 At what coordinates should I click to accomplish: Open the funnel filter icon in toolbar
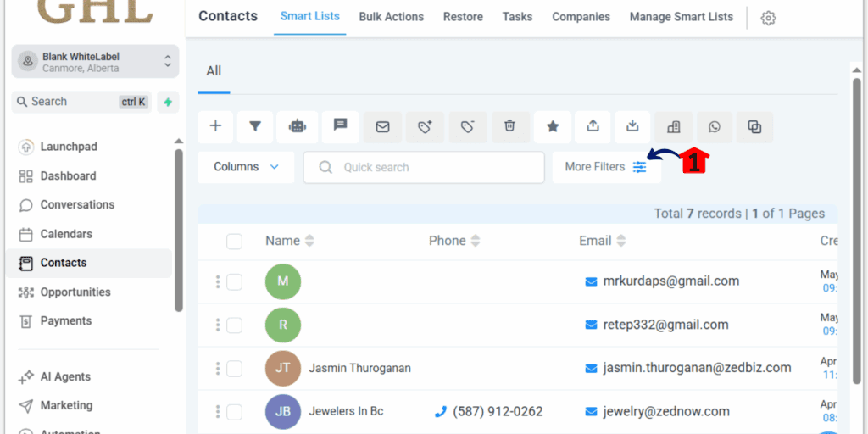click(x=254, y=127)
